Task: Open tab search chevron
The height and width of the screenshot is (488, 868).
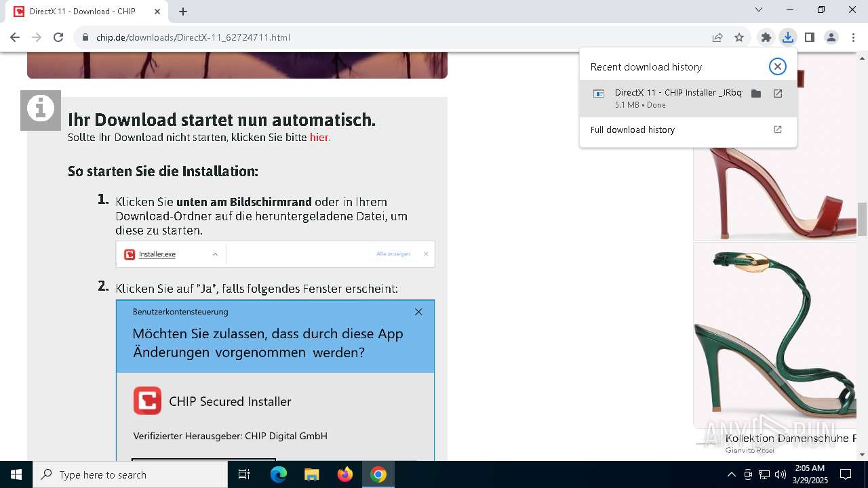Action: click(759, 9)
